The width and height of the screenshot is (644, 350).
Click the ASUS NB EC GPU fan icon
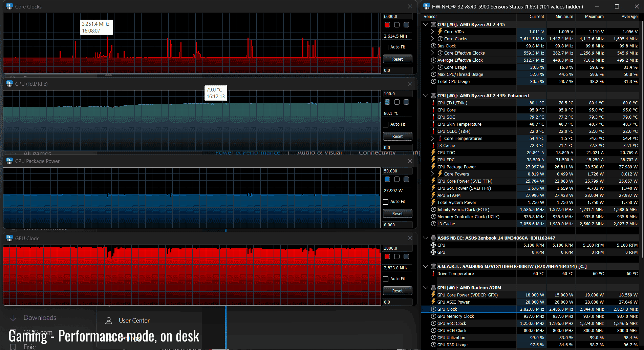(x=433, y=252)
